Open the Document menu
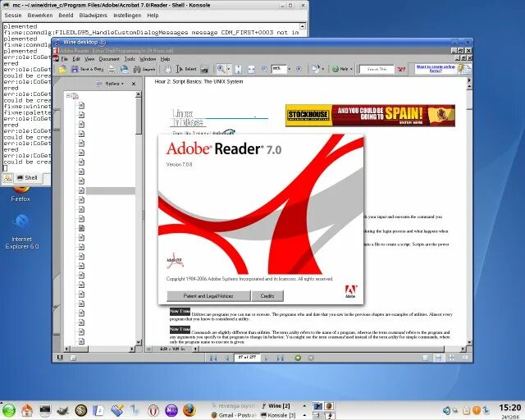This screenshot has width=525, height=420. (109, 59)
